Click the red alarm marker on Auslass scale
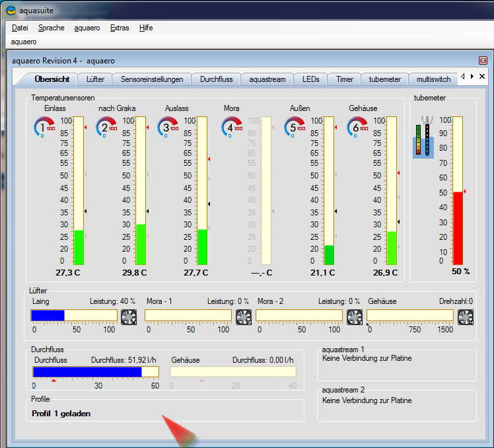The width and height of the screenshot is (494, 448). pyautogui.click(x=209, y=159)
